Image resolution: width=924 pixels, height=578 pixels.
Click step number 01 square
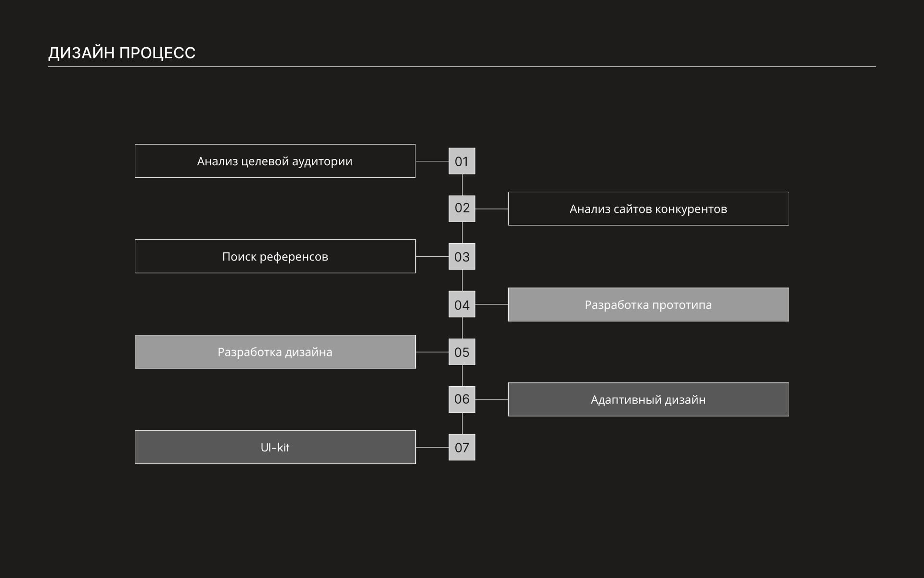pyautogui.click(x=462, y=161)
